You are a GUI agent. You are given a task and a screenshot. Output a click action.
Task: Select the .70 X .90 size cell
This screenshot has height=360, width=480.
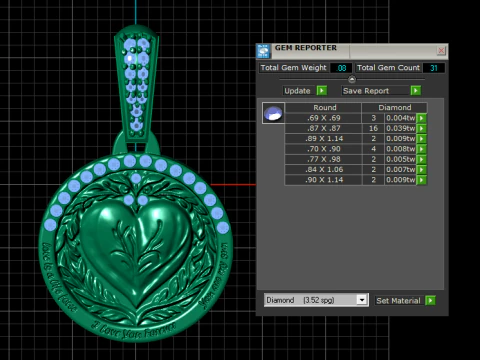pyautogui.click(x=324, y=149)
